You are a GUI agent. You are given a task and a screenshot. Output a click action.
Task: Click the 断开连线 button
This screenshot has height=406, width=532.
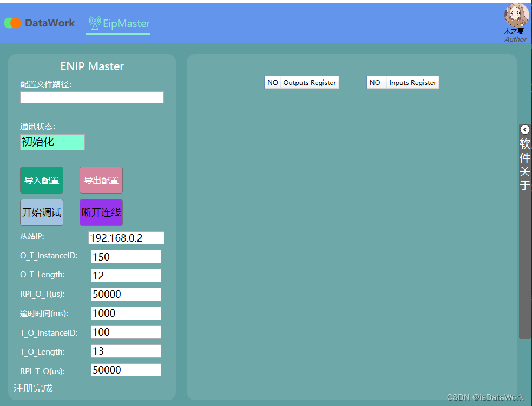click(x=101, y=212)
